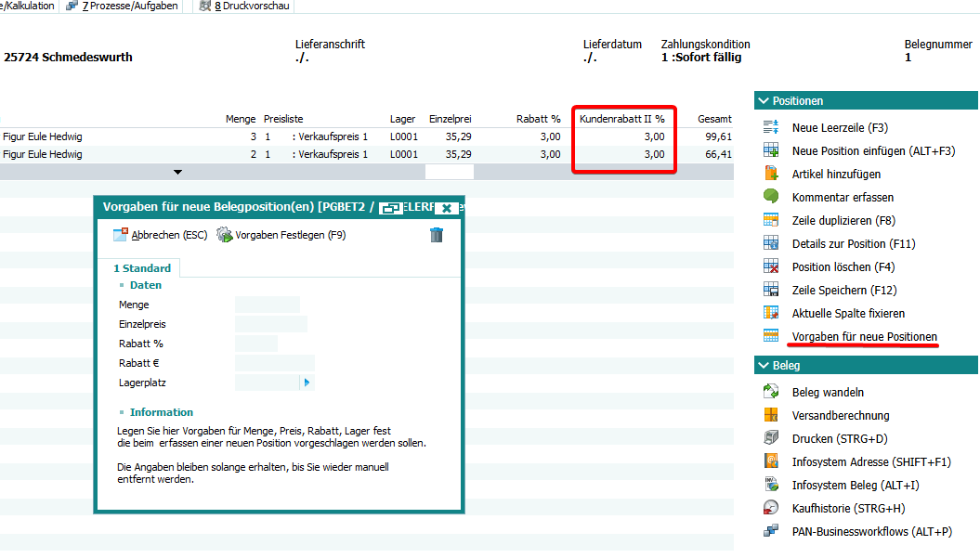Image resolution: width=980 pixels, height=558 pixels.
Task: Open the Lagerplatz lookup arrow
Action: (307, 383)
